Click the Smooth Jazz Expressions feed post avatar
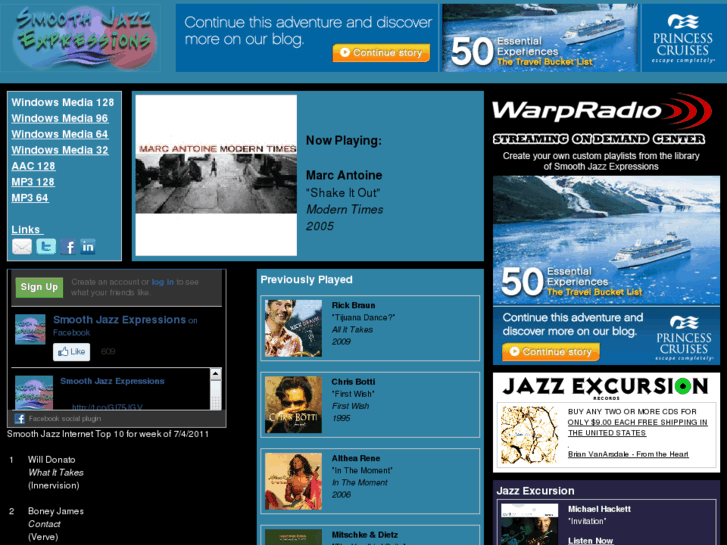Image resolution: width=727 pixels, height=545 pixels. click(x=34, y=392)
